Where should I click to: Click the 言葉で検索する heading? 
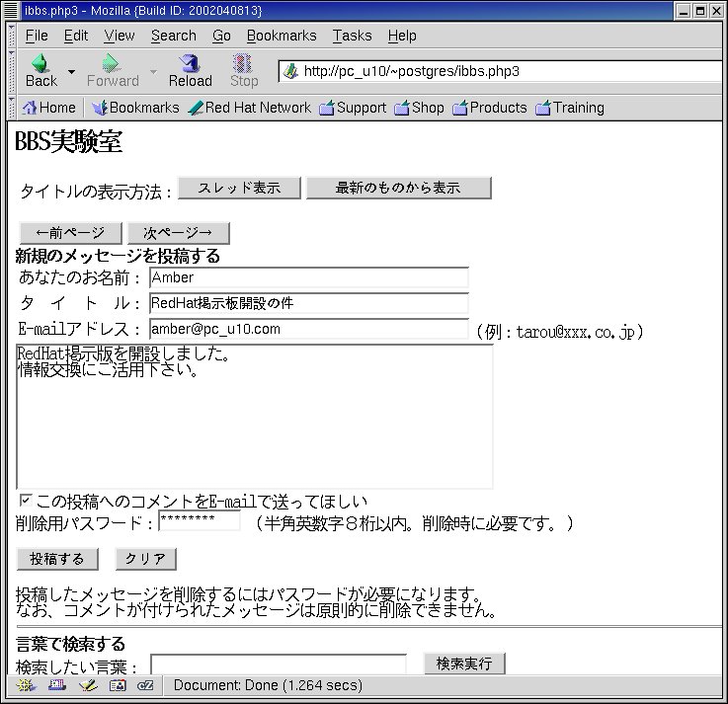coord(70,644)
